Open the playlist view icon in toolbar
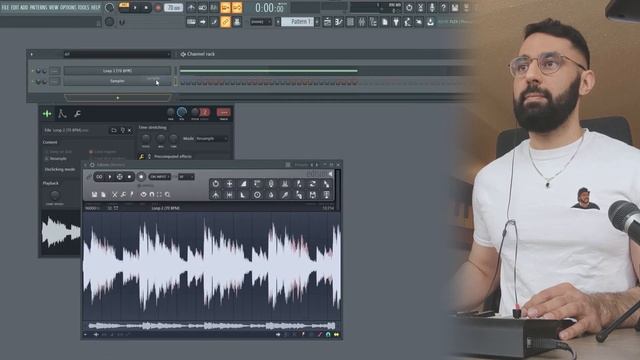The height and width of the screenshot is (360, 640). pyautogui.click(x=327, y=22)
